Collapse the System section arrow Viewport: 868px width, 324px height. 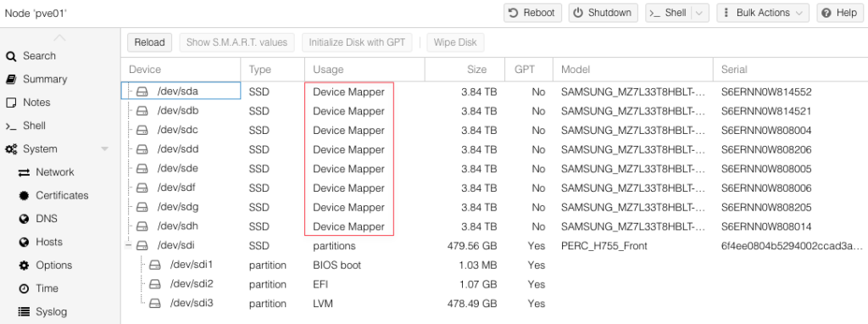(x=104, y=149)
